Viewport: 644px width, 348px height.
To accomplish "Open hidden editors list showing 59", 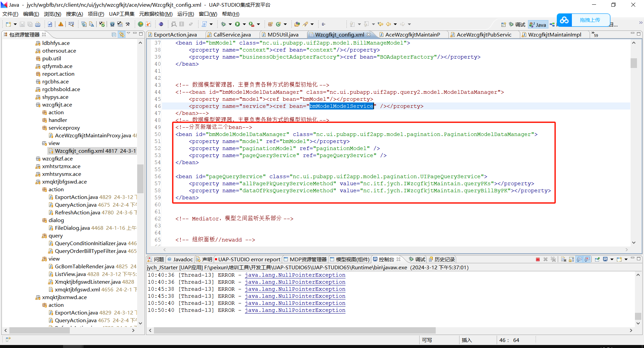I will (x=595, y=34).
